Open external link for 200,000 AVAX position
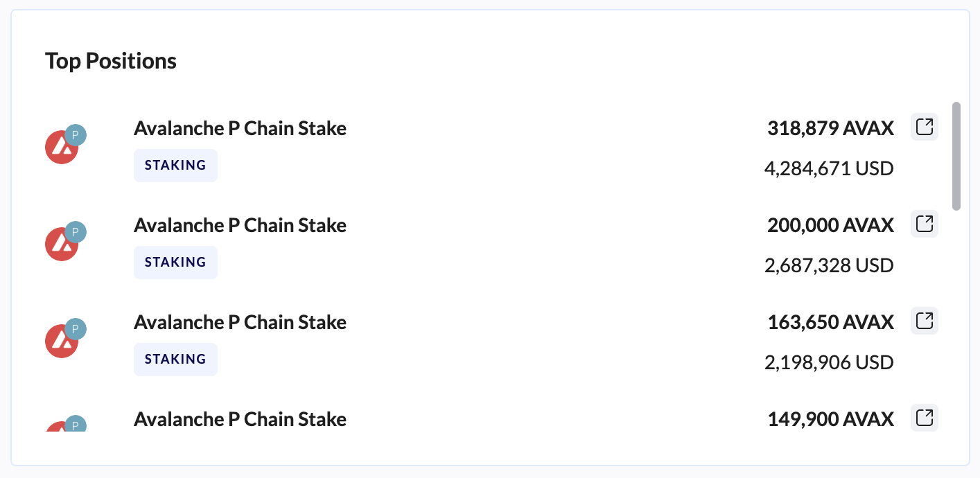Image resolution: width=980 pixels, height=478 pixels. click(x=924, y=224)
